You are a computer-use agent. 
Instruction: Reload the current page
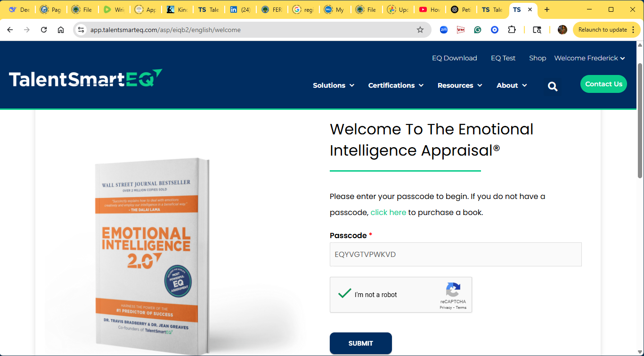pos(44,30)
